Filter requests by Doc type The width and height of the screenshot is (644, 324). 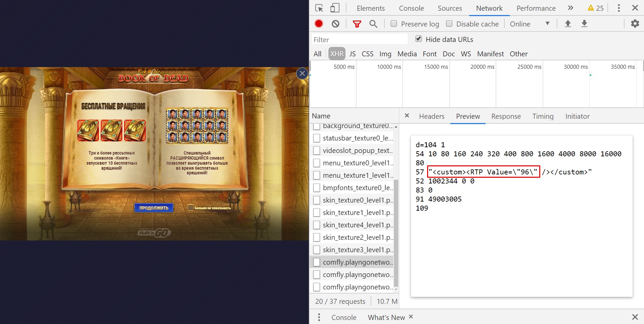point(449,54)
